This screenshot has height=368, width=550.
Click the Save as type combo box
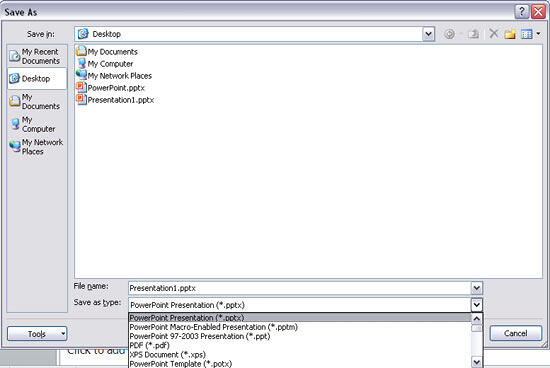tap(306, 305)
